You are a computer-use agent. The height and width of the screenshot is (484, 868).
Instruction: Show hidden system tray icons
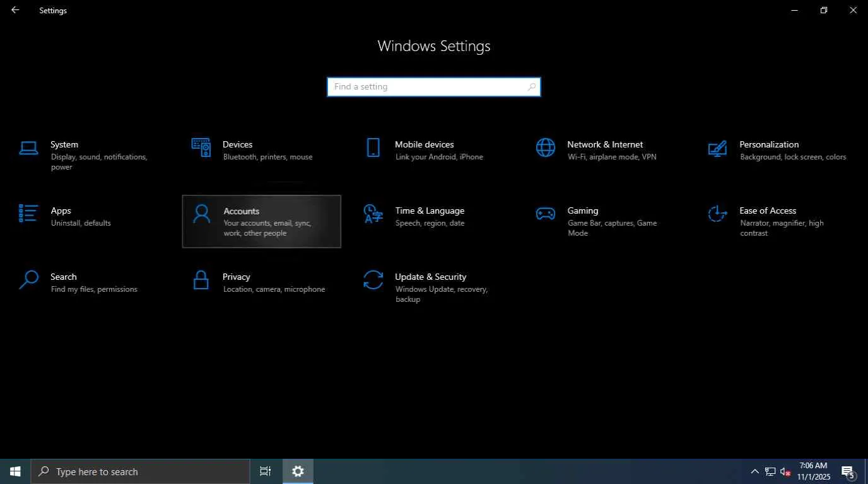coord(754,471)
